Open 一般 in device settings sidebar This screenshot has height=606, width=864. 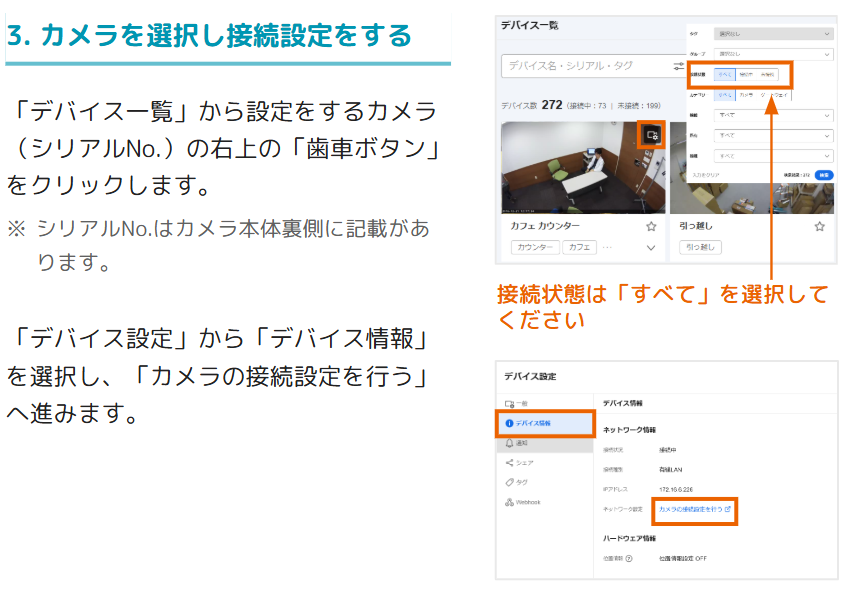click(544, 404)
